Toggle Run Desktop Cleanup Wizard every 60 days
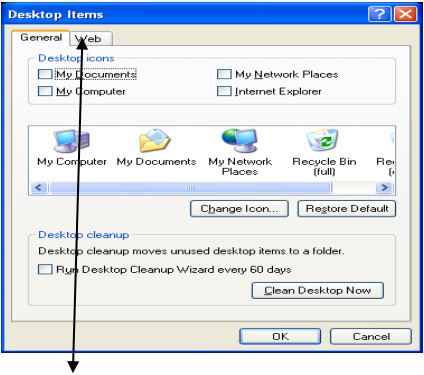Screen dimensions: 424x375 click(45, 269)
